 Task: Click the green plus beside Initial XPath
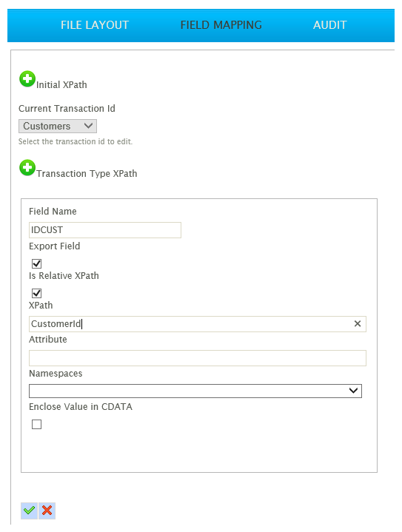coord(27,79)
